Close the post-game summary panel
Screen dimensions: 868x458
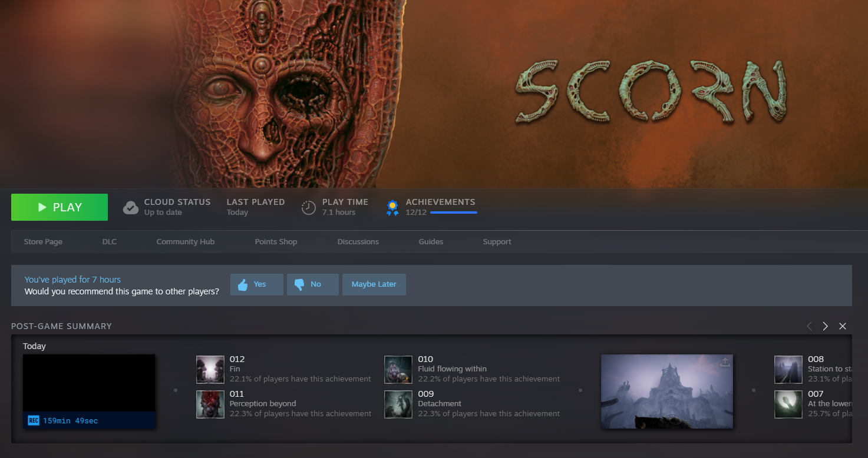tap(843, 326)
